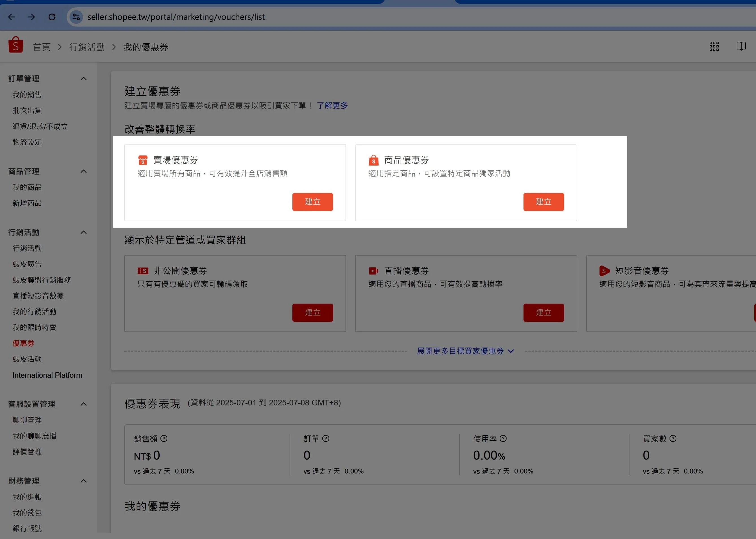Open the apps grid icon
756x539 pixels.
pyautogui.click(x=714, y=46)
